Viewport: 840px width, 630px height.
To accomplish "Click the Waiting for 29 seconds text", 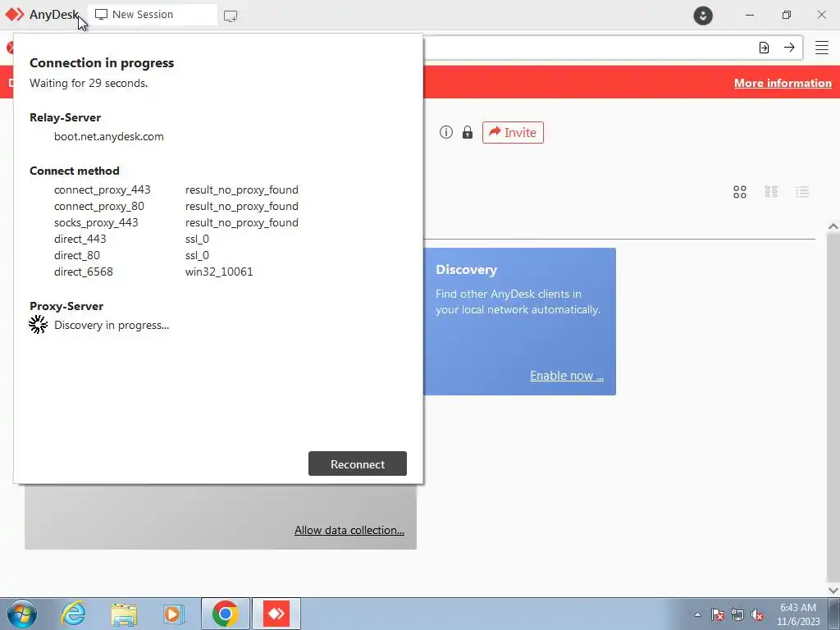I will 89,83.
